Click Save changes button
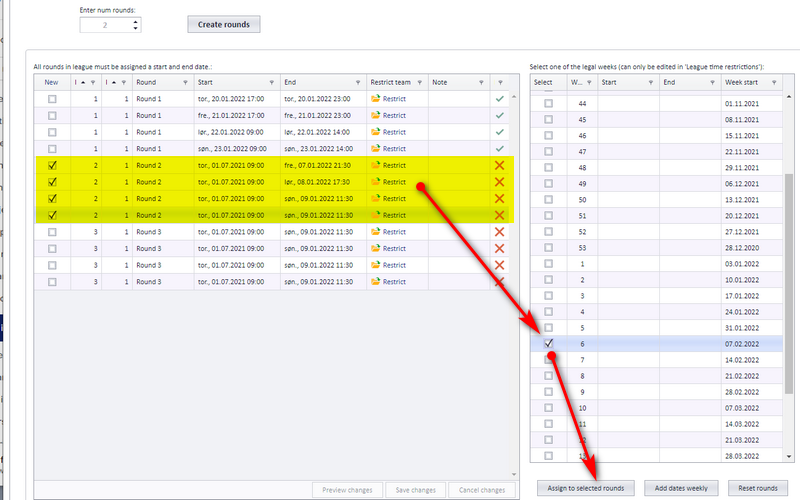 point(415,490)
